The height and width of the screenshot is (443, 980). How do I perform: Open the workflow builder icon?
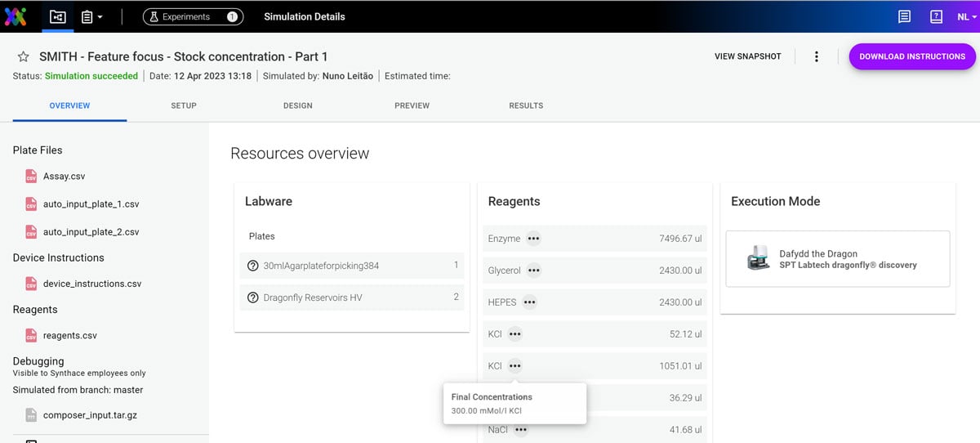click(58, 16)
